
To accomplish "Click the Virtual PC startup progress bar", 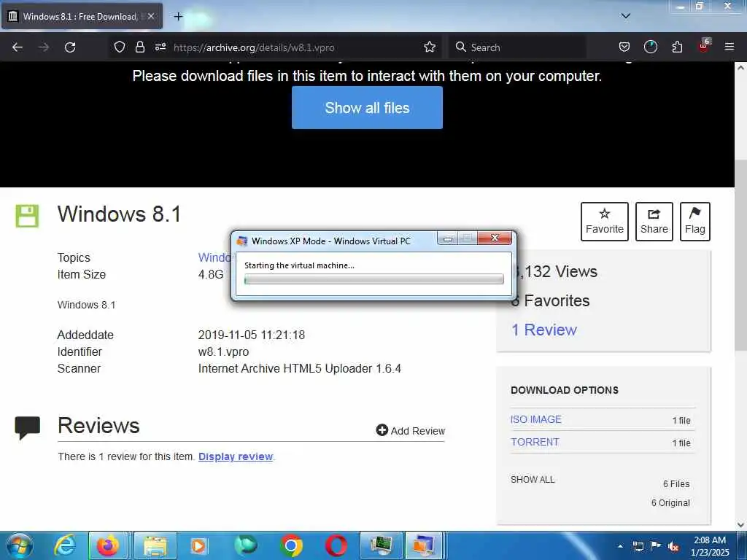I will click(373, 279).
